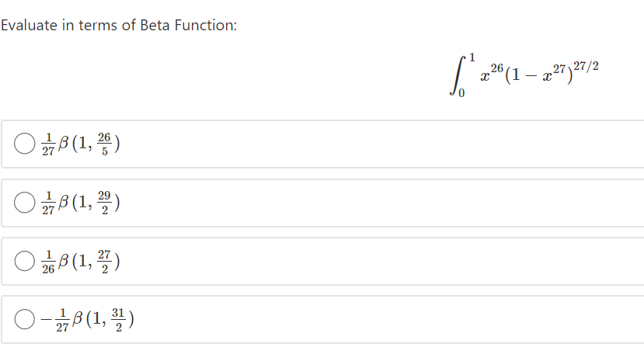Image resolution: width=644 pixels, height=361 pixels.
Task: Click the upper limit 1 of the integral
Action: 472,57
